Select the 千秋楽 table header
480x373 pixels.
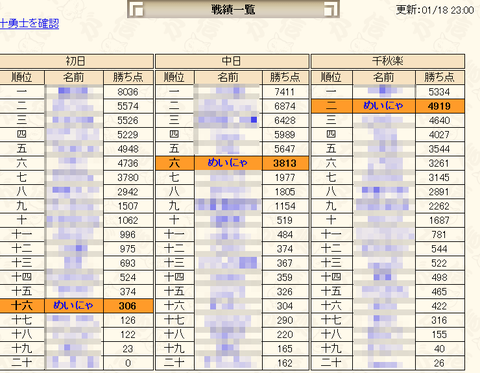tap(388, 61)
